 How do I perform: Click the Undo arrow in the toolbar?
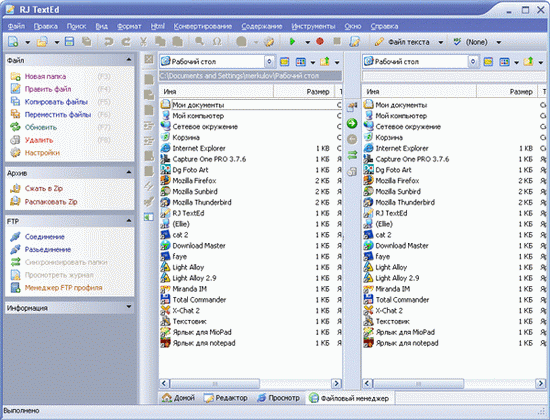tap(109, 42)
